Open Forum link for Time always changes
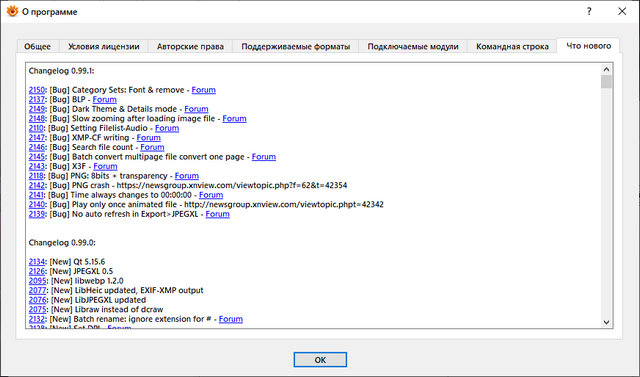The width and height of the screenshot is (640, 377). pyautogui.click(x=211, y=195)
